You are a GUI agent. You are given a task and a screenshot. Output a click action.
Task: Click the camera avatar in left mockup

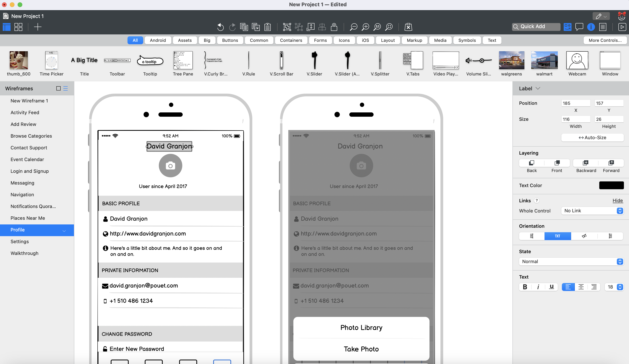pyautogui.click(x=171, y=166)
